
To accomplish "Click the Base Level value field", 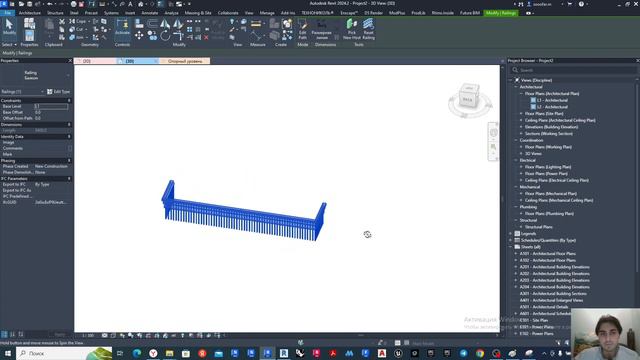I will pyautogui.click(x=51, y=106).
